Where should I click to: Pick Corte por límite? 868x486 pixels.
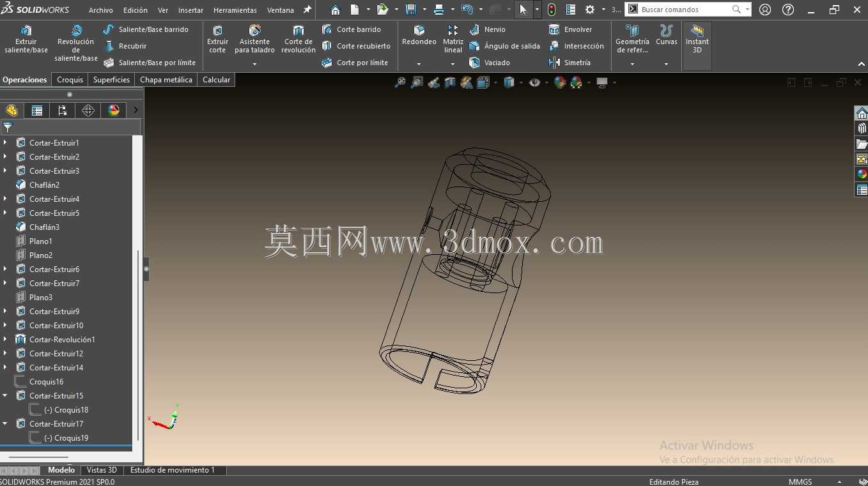point(354,63)
